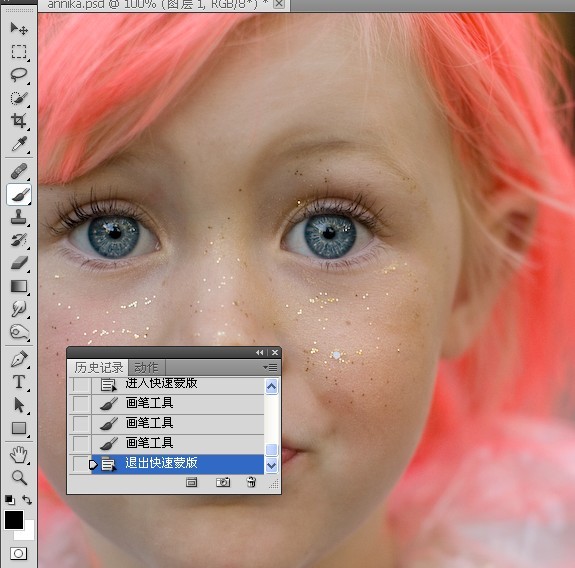Select the Lasso tool

(19, 75)
